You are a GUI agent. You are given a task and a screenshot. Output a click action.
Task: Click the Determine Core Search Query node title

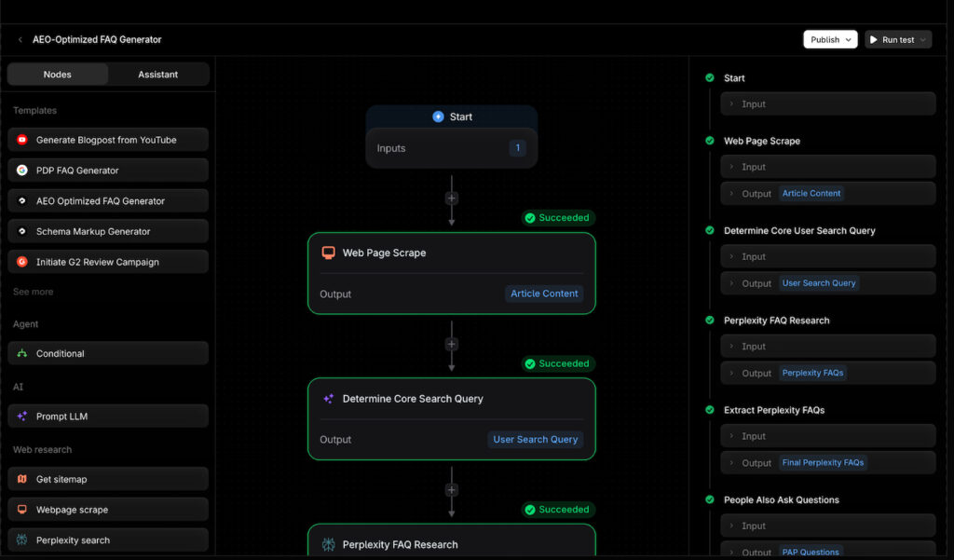(x=413, y=399)
